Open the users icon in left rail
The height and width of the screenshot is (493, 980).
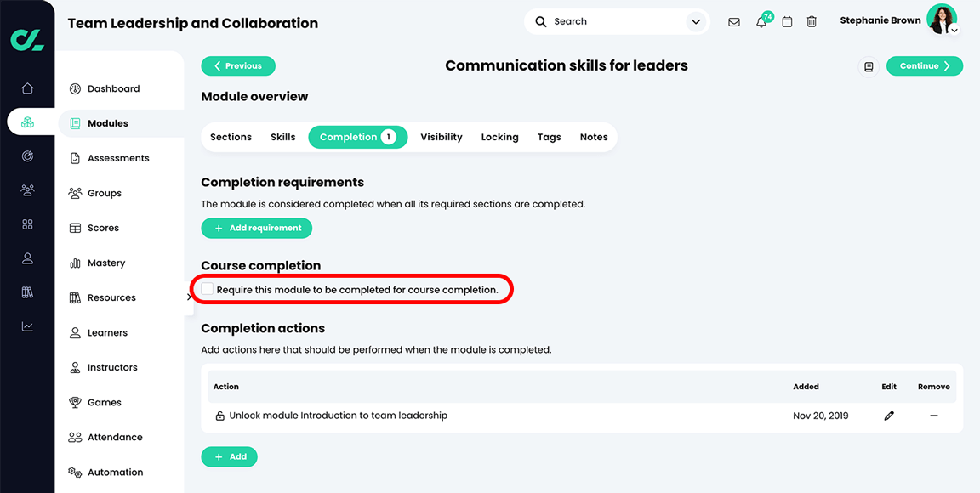pyautogui.click(x=27, y=190)
